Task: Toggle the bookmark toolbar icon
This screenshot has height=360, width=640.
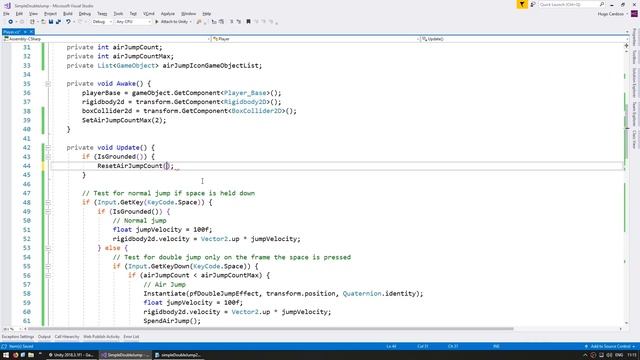Action: pyautogui.click(x=248, y=22)
